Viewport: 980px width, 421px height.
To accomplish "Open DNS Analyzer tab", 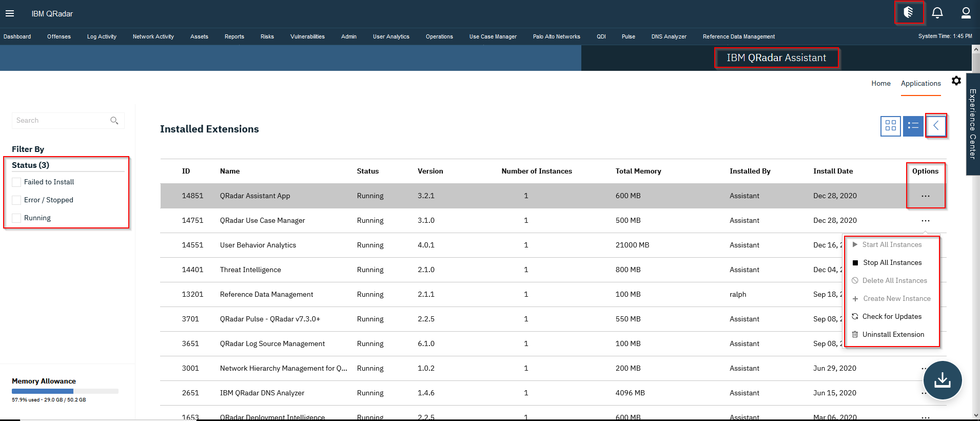I will click(x=669, y=36).
